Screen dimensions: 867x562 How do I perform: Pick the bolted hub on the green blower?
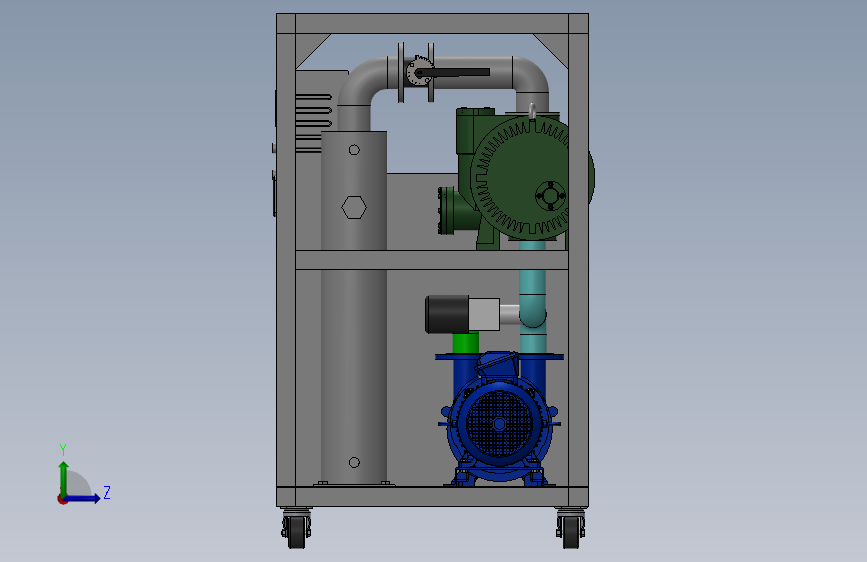[551, 195]
